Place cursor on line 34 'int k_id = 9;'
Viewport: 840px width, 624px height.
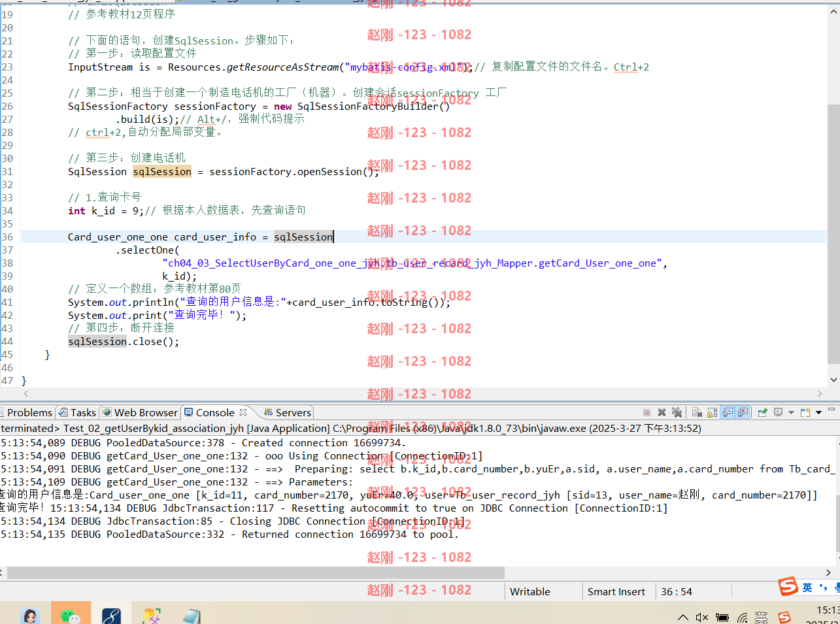coord(106,210)
